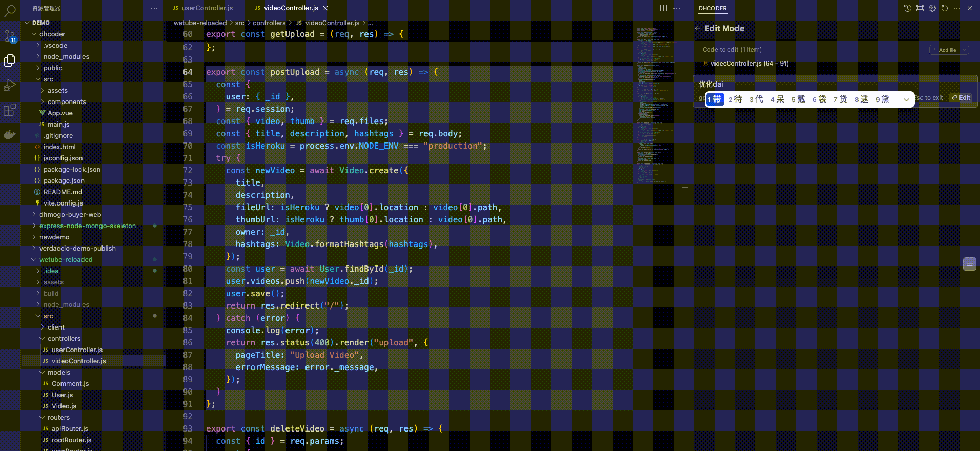The height and width of the screenshot is (451, 980).
Task: Click line number 64 in the gutter
Action: pos(188,72)
